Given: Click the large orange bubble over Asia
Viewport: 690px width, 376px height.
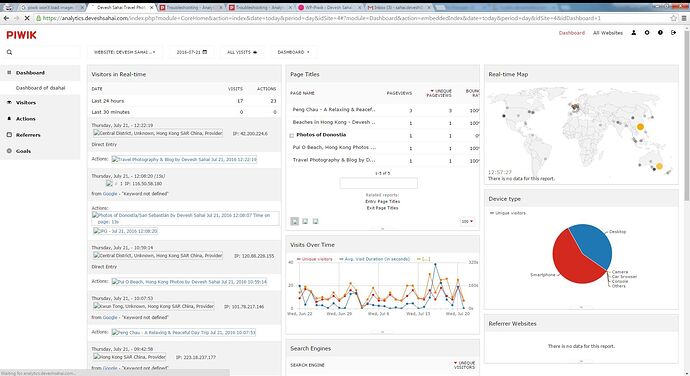Looking at the screenshot, I should tap(640, 127).
